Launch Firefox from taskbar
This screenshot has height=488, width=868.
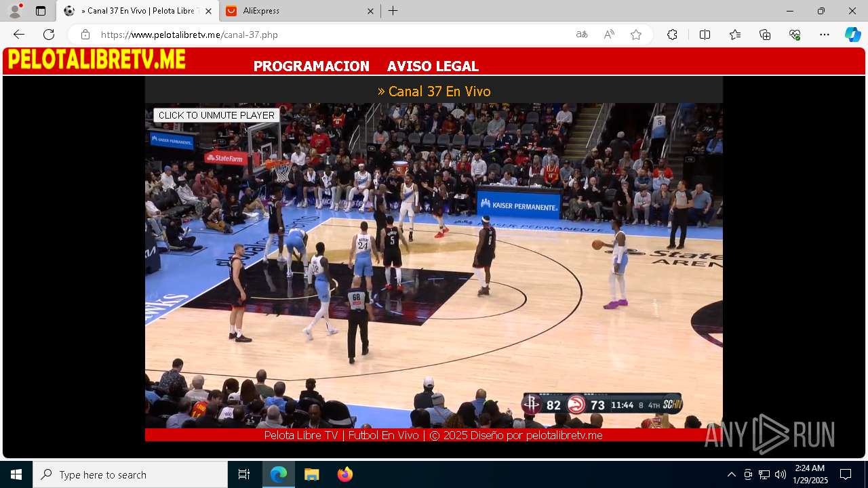click(344, 474)
